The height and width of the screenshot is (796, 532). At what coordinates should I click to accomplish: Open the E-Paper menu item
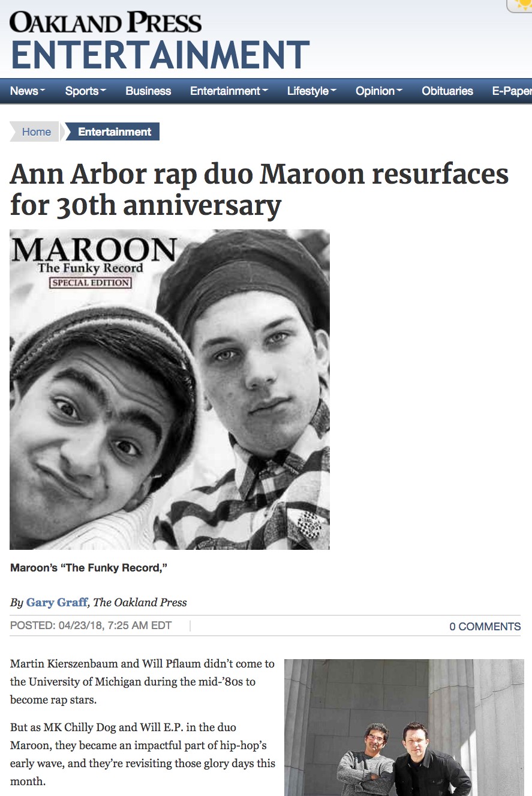[512, 91]
